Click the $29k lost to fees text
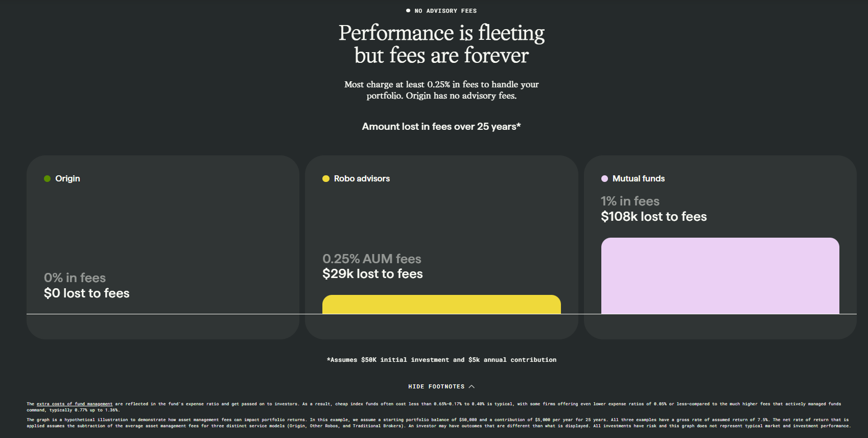The width and height of the screenshot is (868, 438). point(372,274)
